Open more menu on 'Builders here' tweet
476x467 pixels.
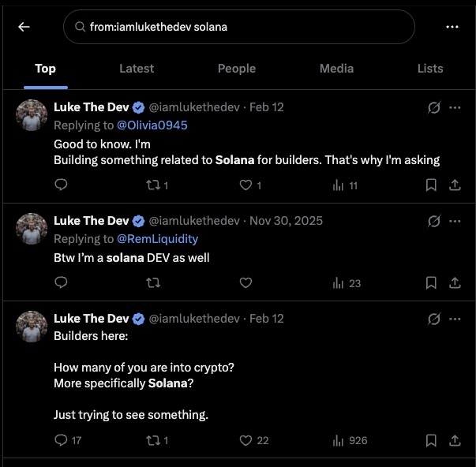455,319
